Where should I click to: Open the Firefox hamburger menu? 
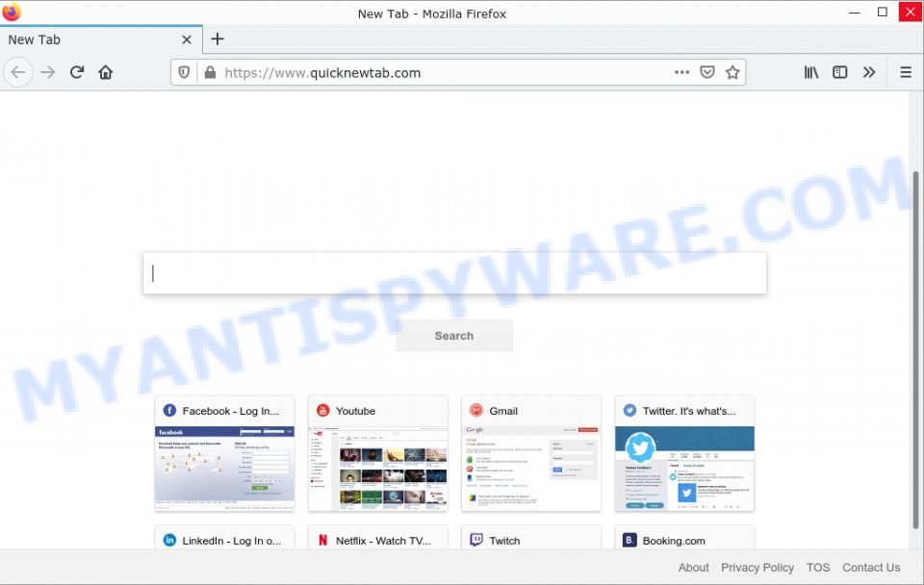click(x=906, y=72)
